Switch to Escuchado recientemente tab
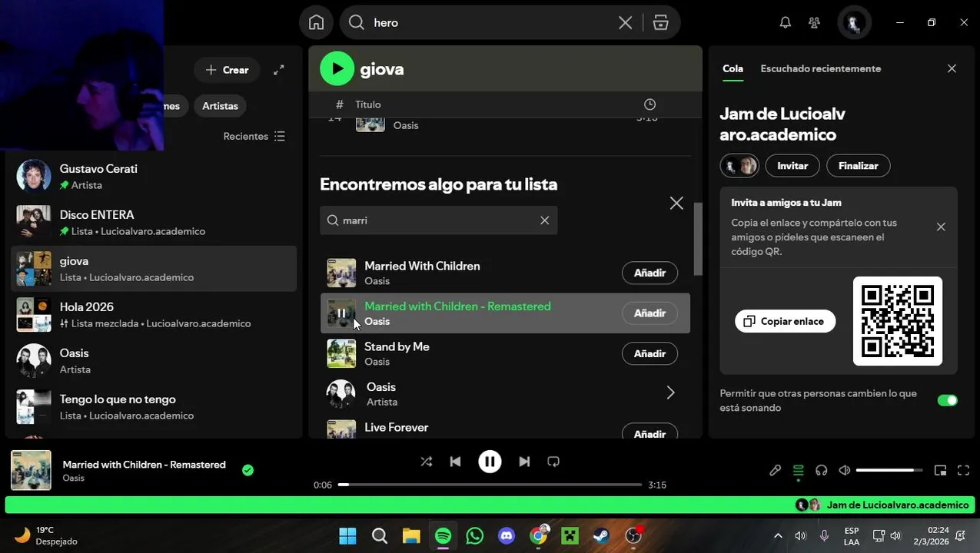Viewport: 980px width, 553px height. [x=821, y=69]
